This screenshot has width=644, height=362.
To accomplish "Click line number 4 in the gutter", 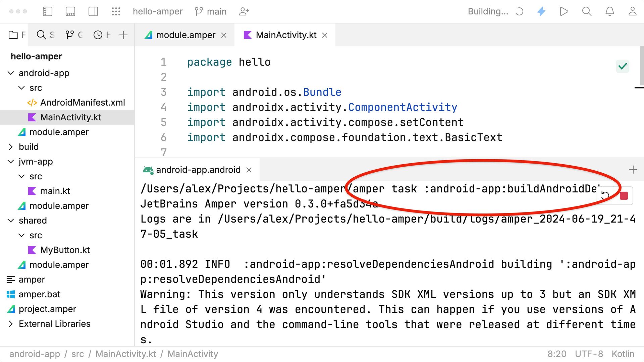I will (163, 107).
